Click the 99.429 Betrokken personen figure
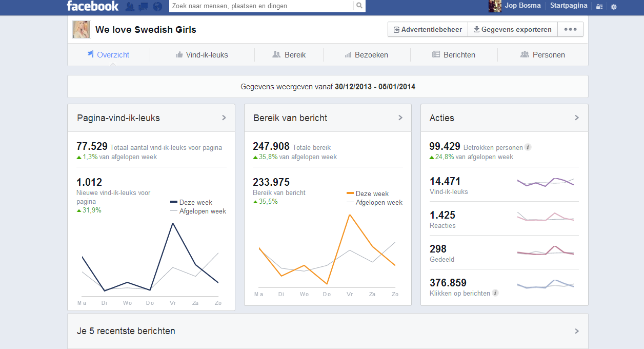 (x=445, y=146)
